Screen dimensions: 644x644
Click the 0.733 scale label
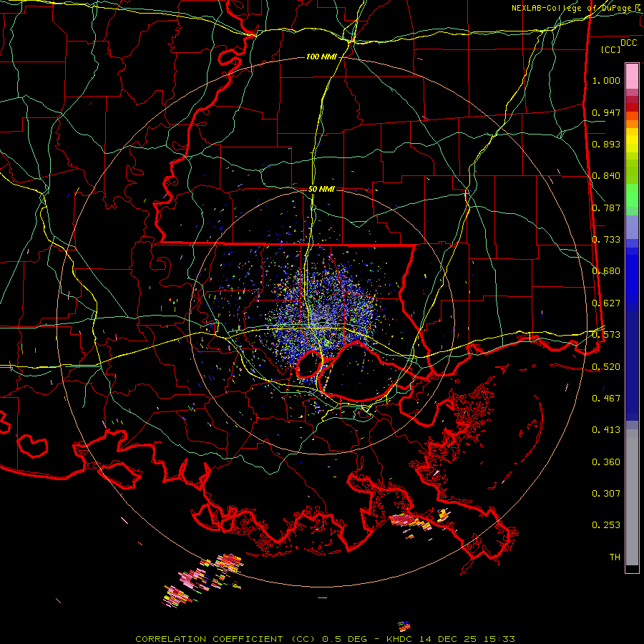click(606, 240)
